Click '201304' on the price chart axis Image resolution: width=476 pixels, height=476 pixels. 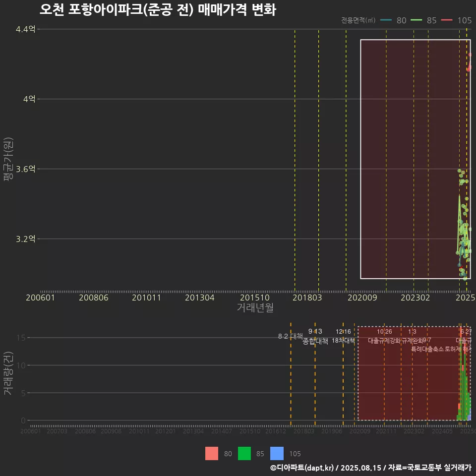[x=200, y=297]
